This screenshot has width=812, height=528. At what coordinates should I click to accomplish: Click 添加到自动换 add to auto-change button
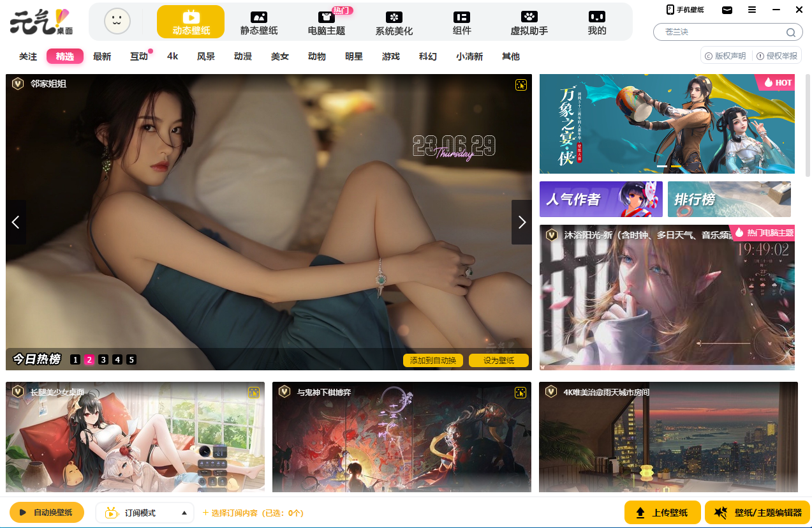coord(433,360)
